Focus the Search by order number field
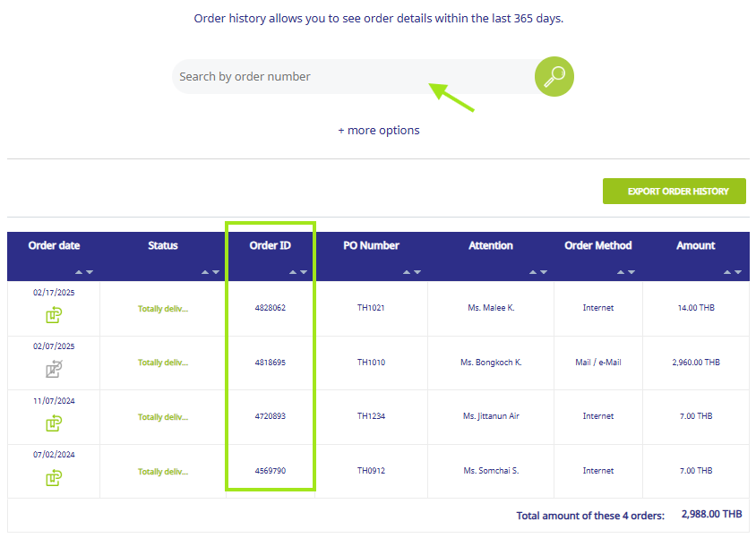 coord(349,77)
